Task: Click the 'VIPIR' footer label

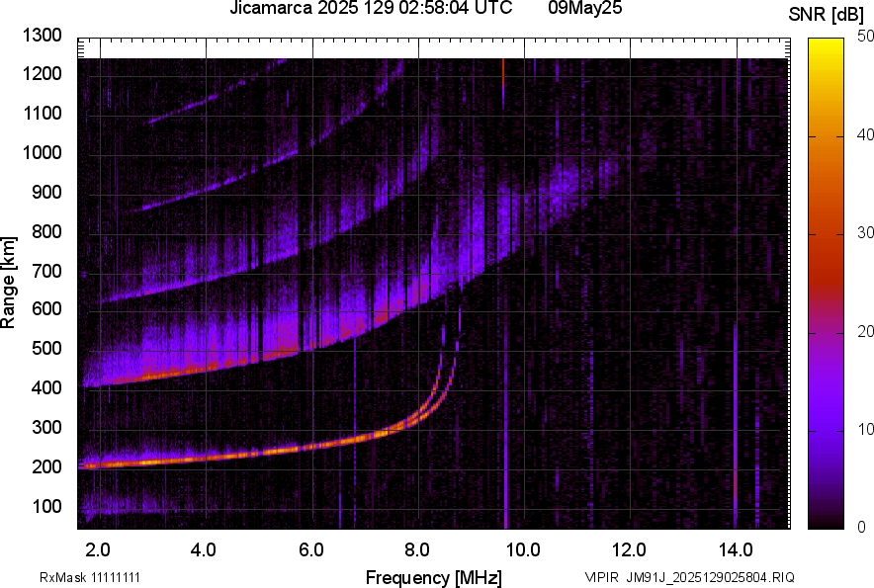Action: [601, 577]
